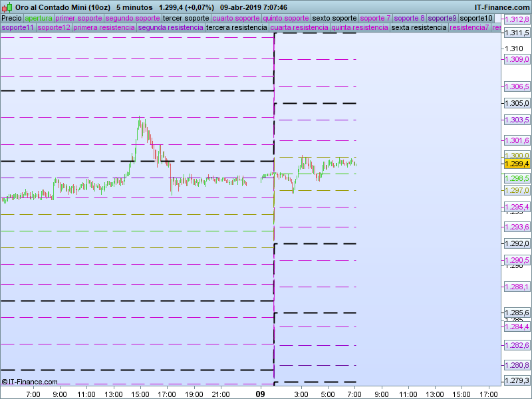
Task: Click the © IT-Finance.com copyright text
Action: (30, 382)
